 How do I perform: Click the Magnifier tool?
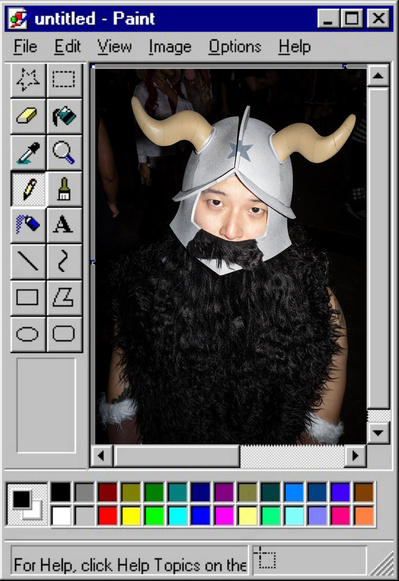point(64,152)
